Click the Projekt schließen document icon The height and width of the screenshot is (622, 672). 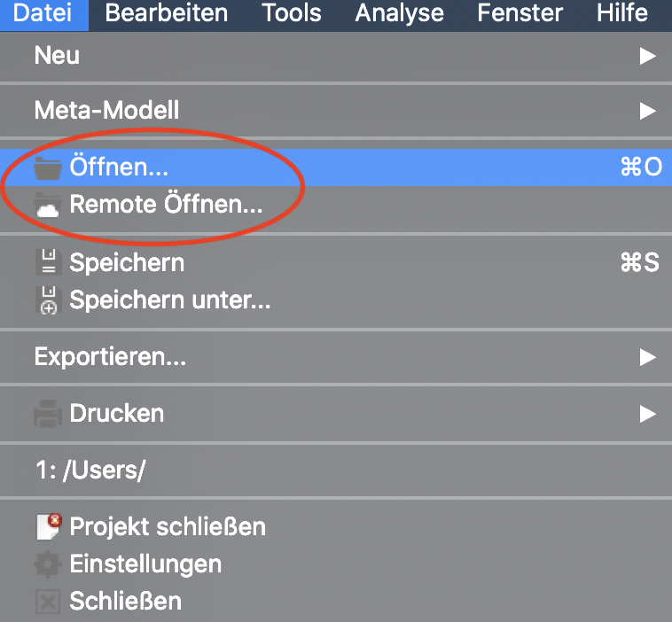pos(48,526)
